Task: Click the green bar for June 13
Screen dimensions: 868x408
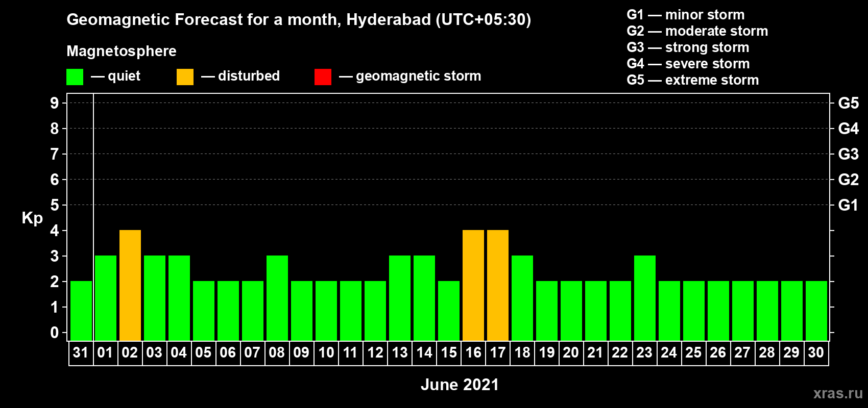Action: [400, 298]
